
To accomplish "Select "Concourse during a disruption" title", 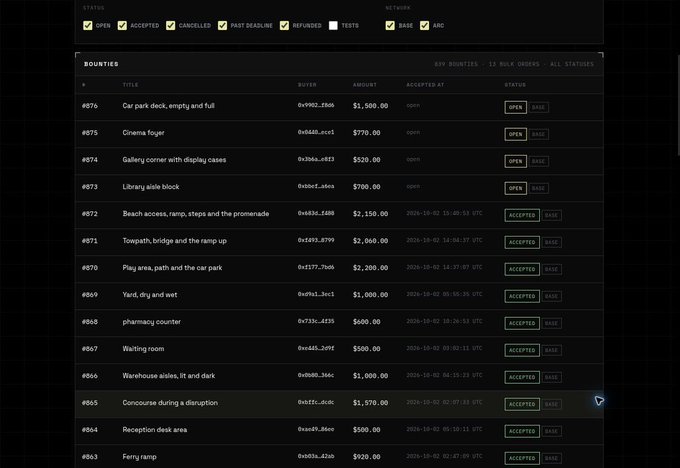I will 170,403.
